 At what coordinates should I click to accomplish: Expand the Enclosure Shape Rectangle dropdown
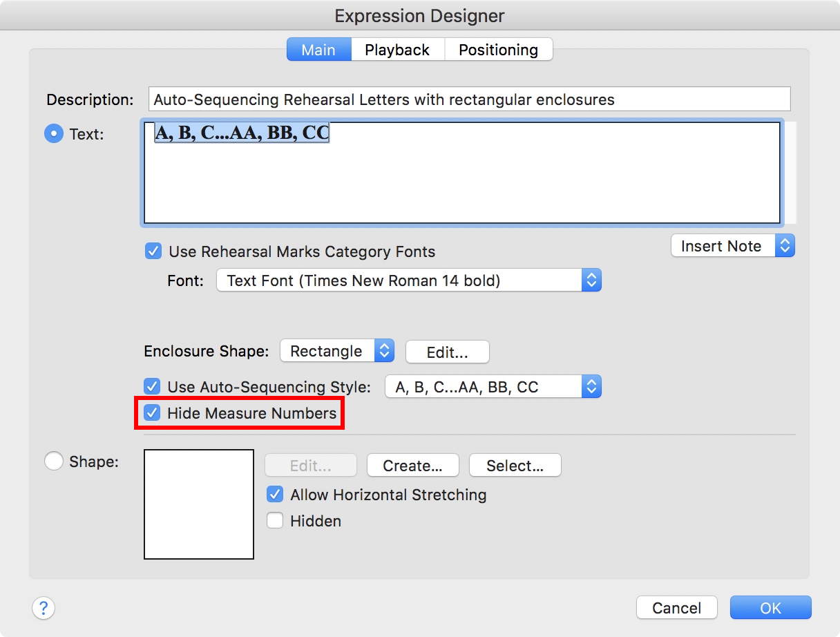336,351
